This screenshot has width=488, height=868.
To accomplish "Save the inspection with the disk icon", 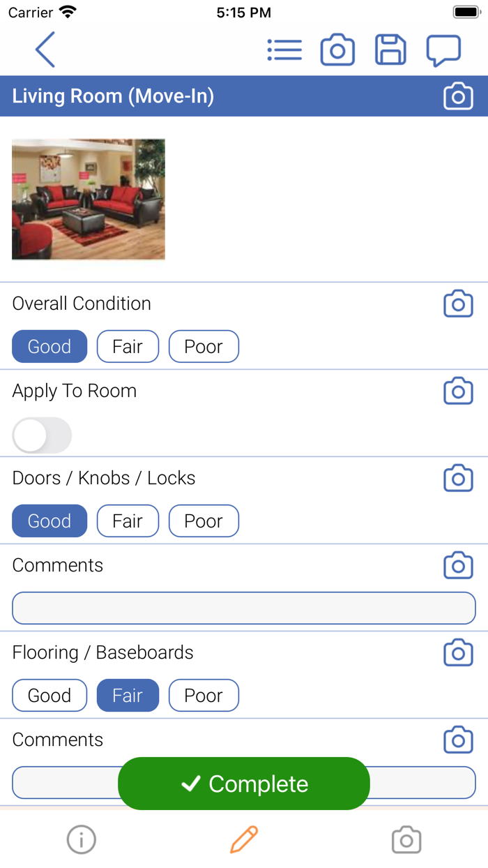I will coord(390,50).
